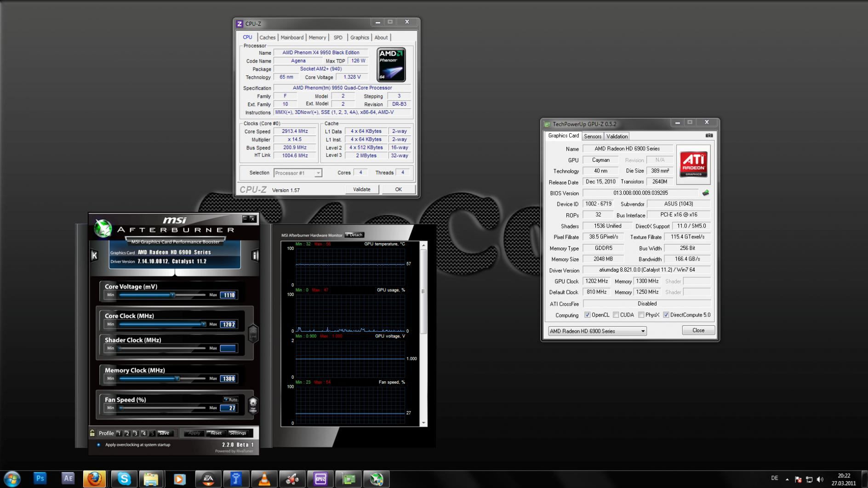The width and height of the screenshot is (868, 488).
Task: Click the AMD Phenom logo in CPU-Z
Action: coord(391,65)
